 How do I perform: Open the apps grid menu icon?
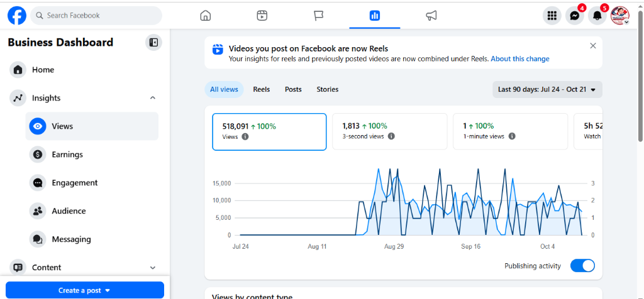(x=552, y=16)
